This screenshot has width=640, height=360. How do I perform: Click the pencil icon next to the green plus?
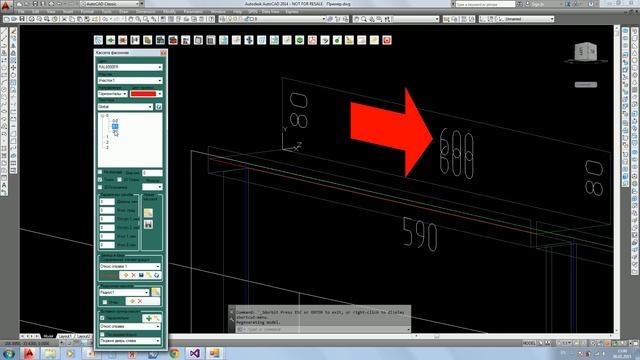156,318
